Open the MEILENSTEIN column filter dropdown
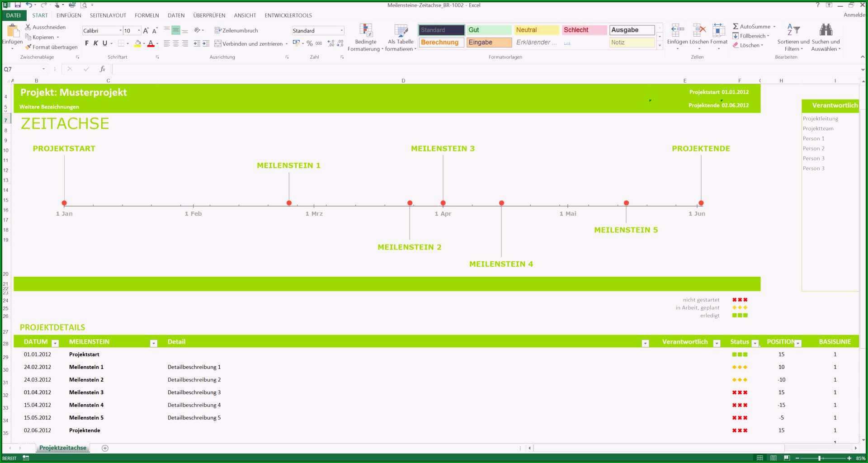The height and width of the screenshot is (463, 868). 154,343
